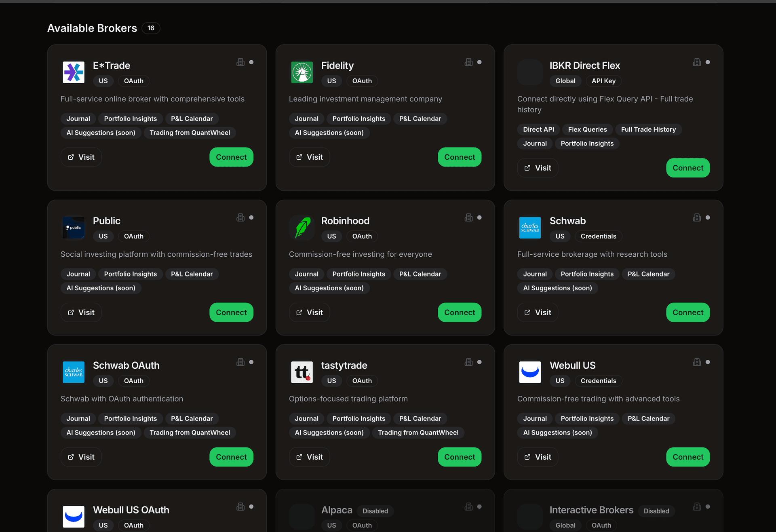Click the '16' count badge beside Available Brokers
Viewport: 776px width, 532px height.
pos(151,28)
